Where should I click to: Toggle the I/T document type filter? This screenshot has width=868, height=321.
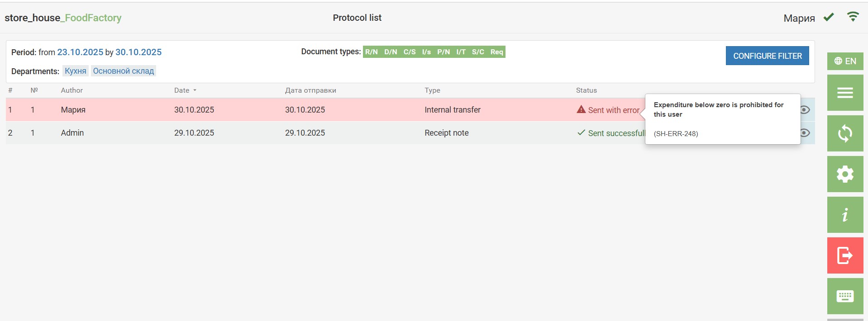(461, 52)
